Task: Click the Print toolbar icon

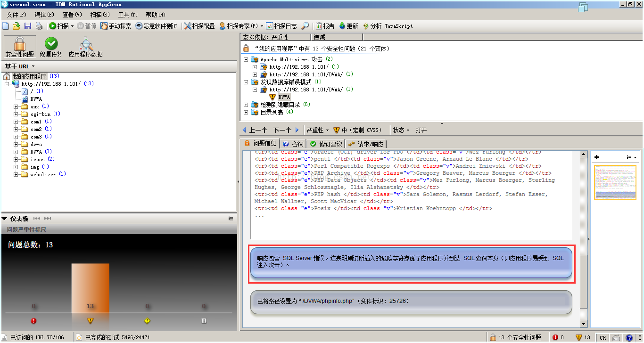Action: pos(39,26)
